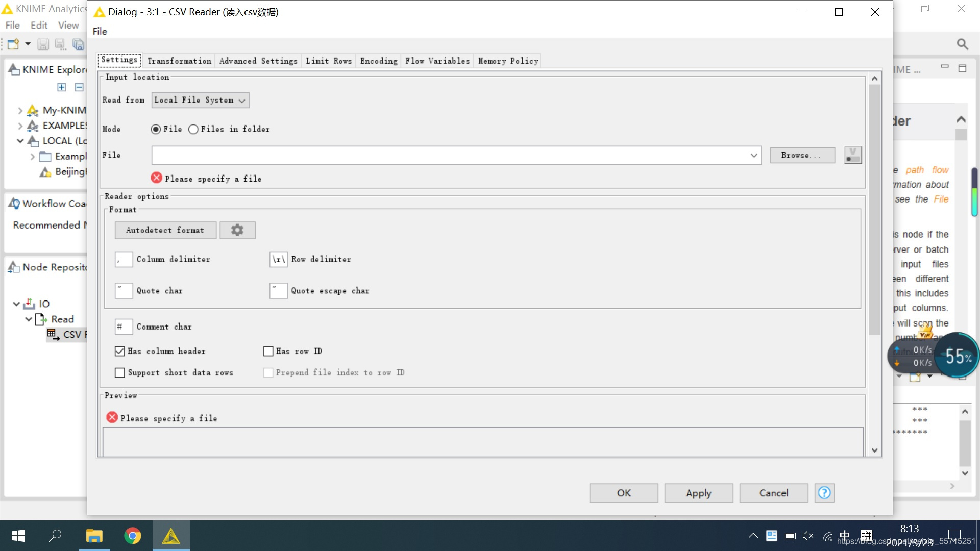Image resolution: width=980 pixels, height=551 pixels.
Task: Click the Autodetect format gear settings icon
Action: click(237, 230)
